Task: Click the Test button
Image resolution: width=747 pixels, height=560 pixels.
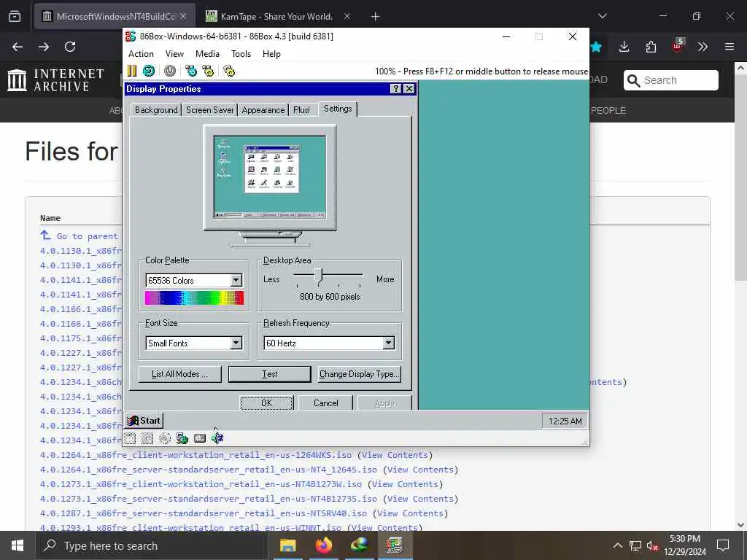Action: tap(270, 374)
